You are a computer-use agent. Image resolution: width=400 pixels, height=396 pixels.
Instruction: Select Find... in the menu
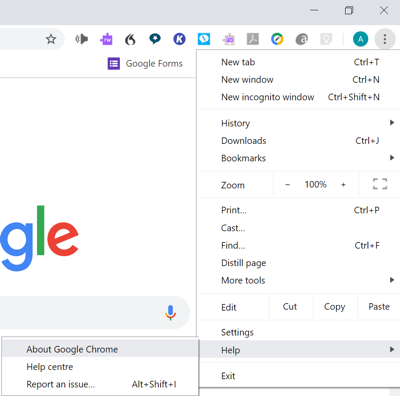pyautogui.click(x=299, y=246)
